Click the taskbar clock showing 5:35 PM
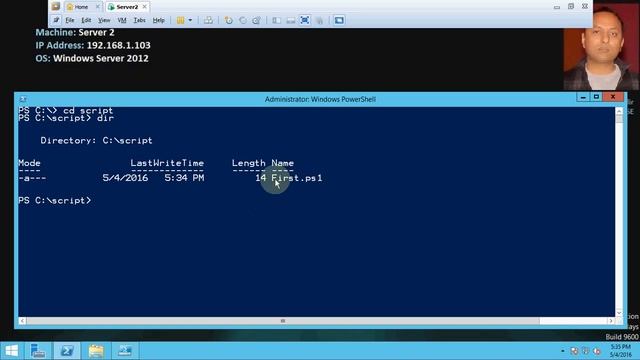The width and height of the screenshot is (640, 360). coord(620,351)
